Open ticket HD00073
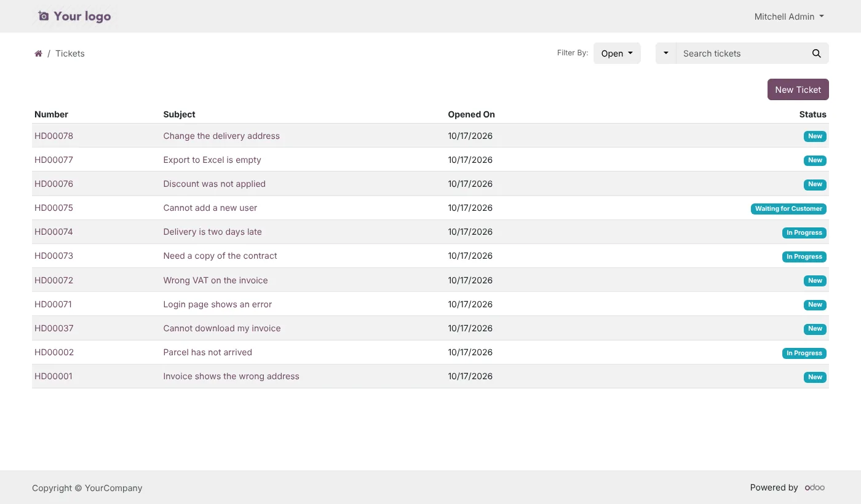This screenshot has width=861, height=504. 54,256
